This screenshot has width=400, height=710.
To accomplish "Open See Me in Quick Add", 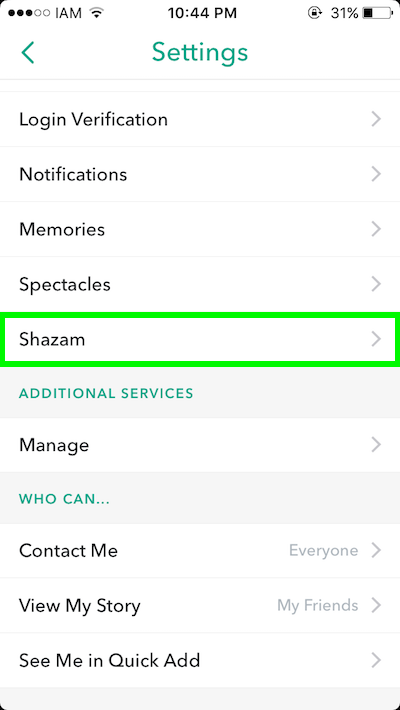I will pos(200,661).
